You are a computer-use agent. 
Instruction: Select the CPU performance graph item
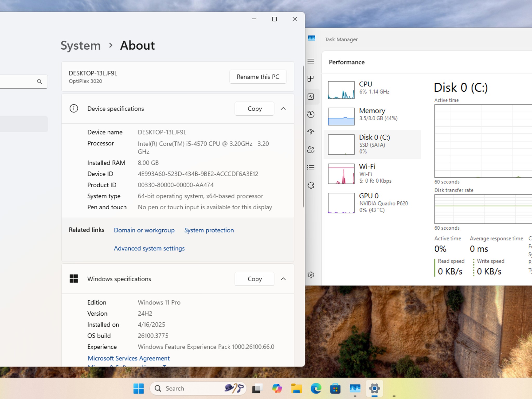(x=372, y=90)
